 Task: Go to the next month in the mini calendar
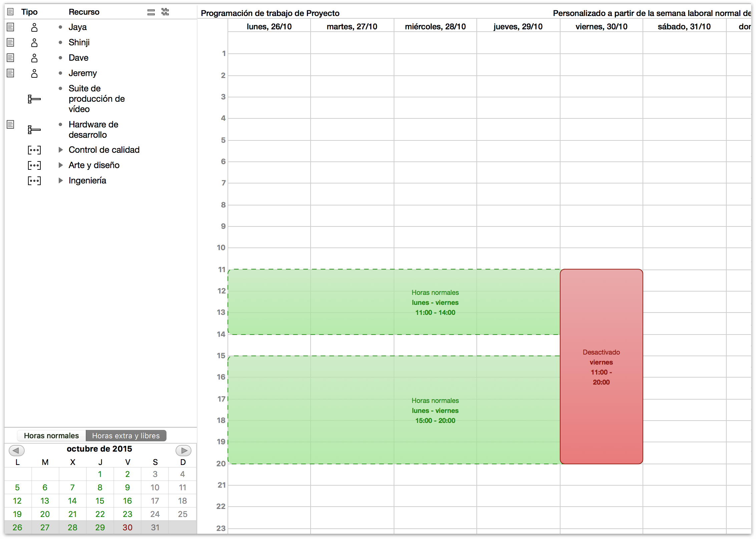point(183,451)
